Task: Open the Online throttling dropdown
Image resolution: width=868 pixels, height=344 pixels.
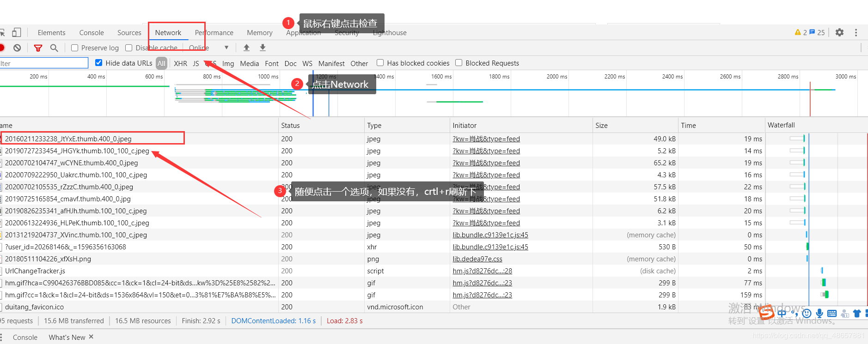Action: (209, 48)
